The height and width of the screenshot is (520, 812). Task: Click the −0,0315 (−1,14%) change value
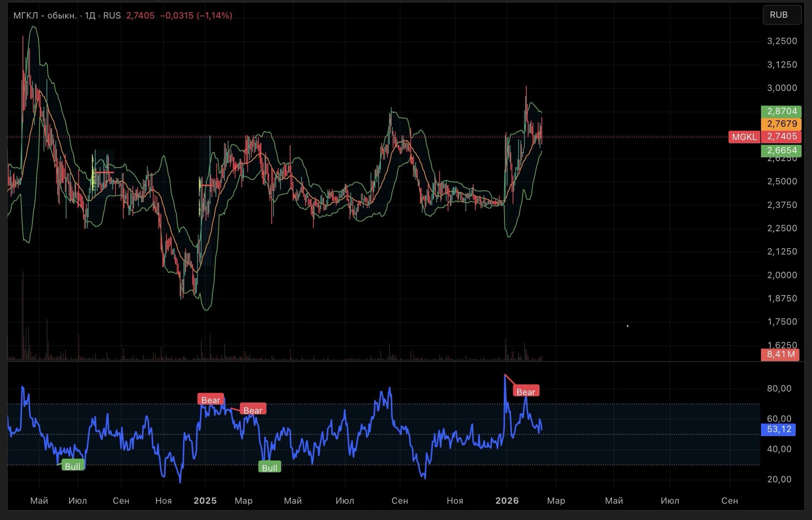tap(196, 15)
